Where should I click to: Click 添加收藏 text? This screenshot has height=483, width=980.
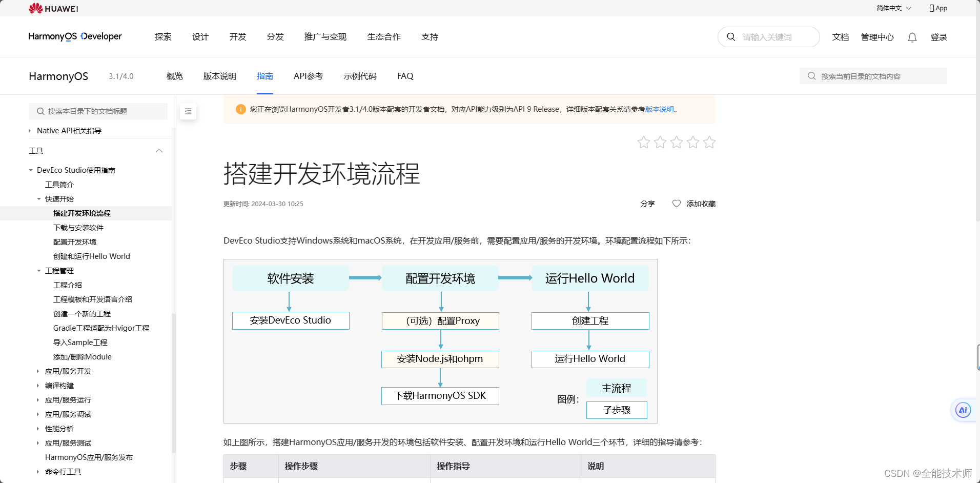click(701, 204)
